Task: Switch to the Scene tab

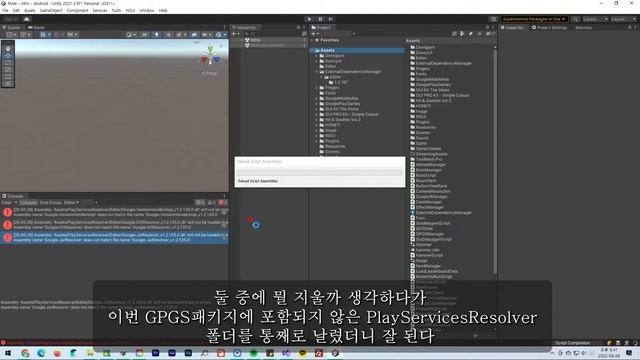Action: [12, 27]
